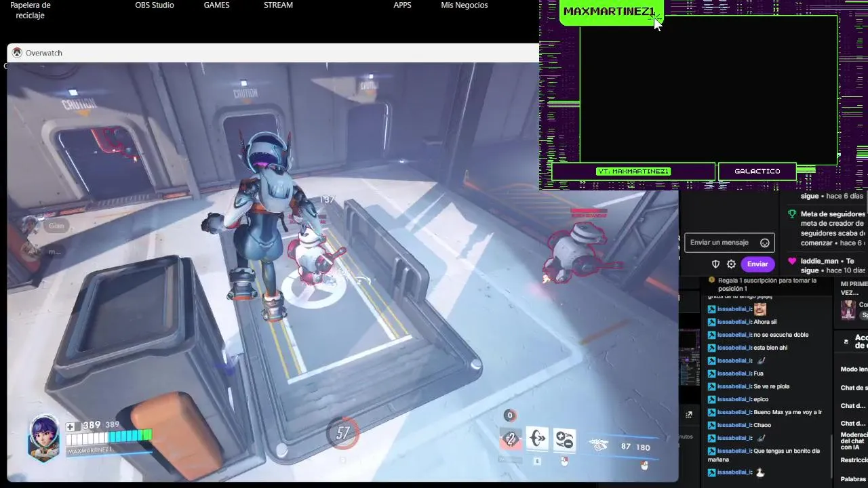Open the Papelera de reciclaje desktop shortcut
868x488 pixels.
tap(30, 9)
